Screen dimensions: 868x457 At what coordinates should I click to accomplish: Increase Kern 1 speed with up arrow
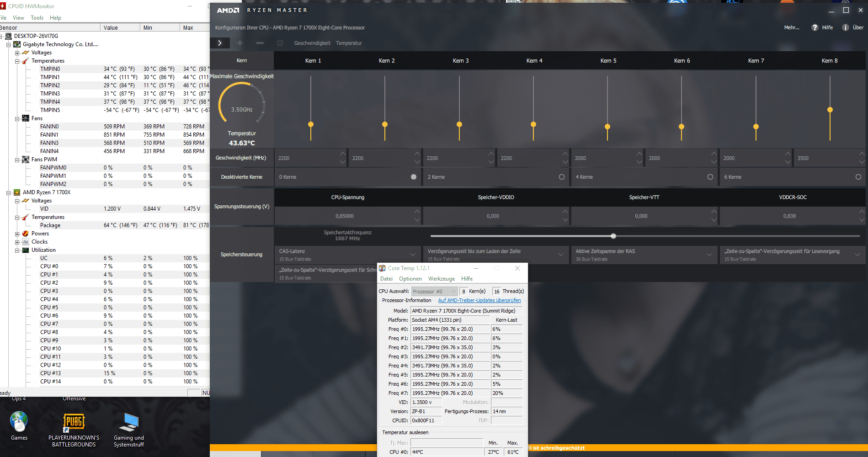click(343, 154)
